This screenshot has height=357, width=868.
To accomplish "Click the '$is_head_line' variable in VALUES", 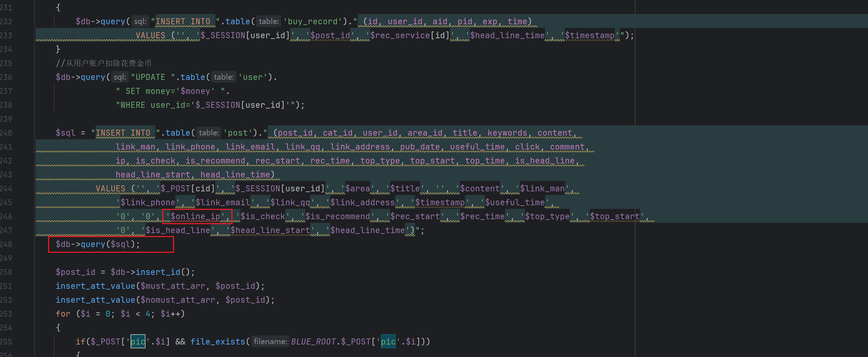I will click(178, 230).
